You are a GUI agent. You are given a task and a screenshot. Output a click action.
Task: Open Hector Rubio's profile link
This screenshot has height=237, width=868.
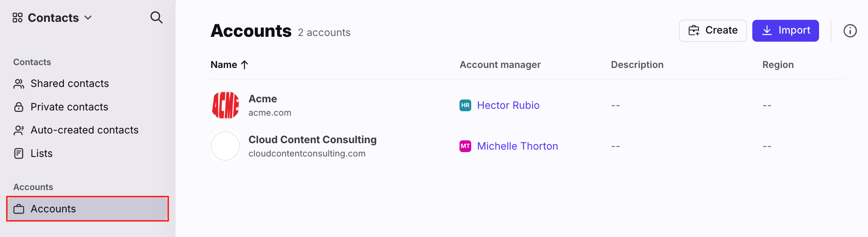pyautogui.click(x=508, y=105)
